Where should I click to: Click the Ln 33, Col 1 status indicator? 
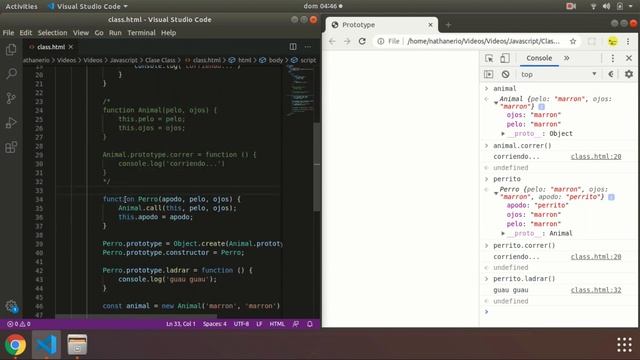point(181,324)
